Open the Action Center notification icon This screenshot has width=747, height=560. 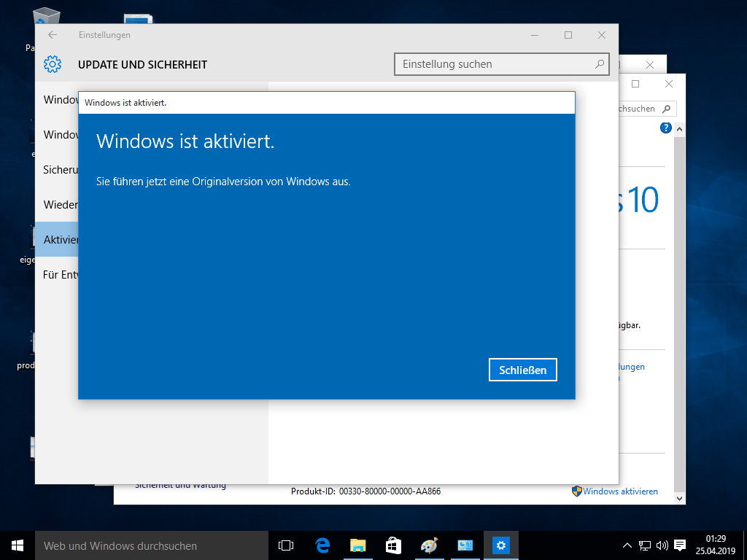[681, 545]
